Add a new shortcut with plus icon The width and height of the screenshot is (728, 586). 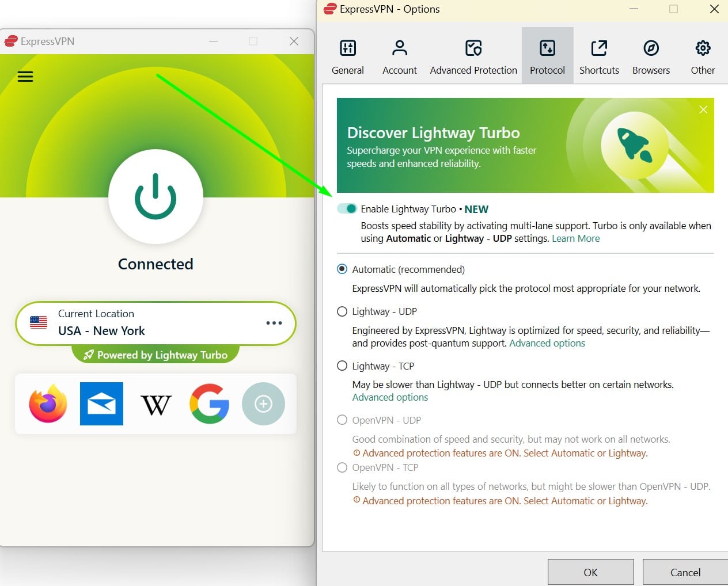click(x=263, y=404)
